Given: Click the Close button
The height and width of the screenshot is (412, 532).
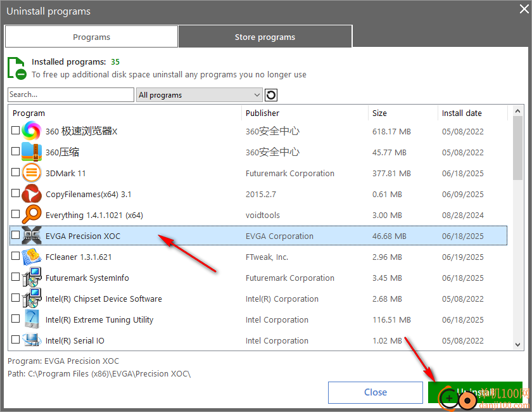Looking at the screenshot, I should 375,392.
